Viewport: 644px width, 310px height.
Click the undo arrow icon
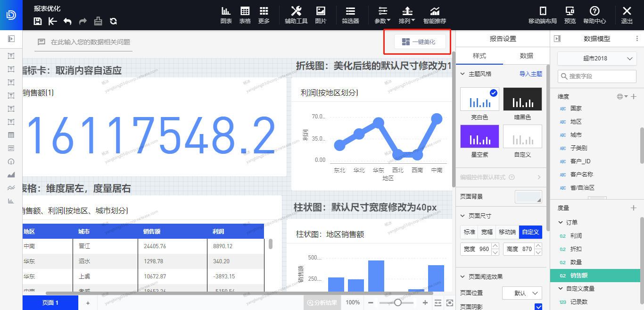(67, 21)
